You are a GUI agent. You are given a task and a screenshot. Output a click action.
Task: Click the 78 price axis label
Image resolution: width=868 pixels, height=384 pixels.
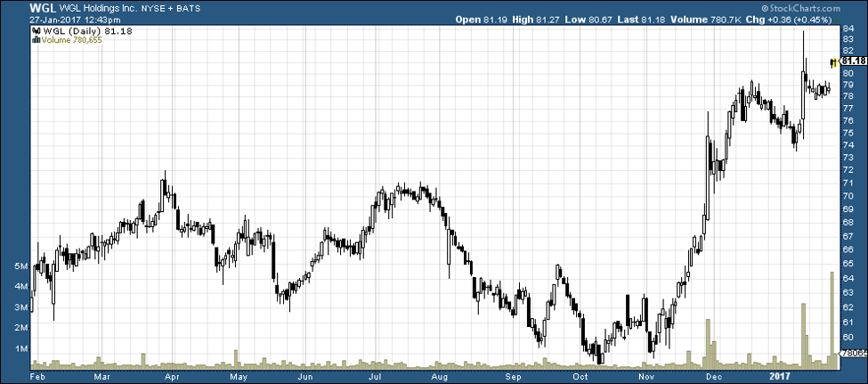click(847, 96)
